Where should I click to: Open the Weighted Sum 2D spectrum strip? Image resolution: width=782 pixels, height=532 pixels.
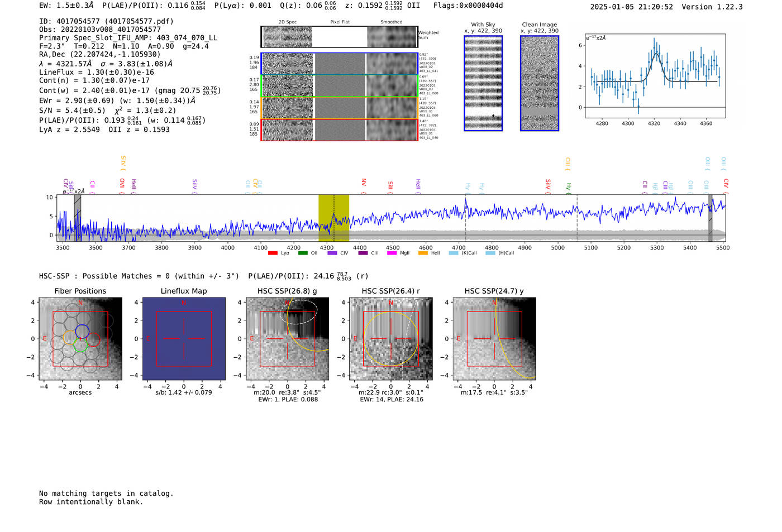pos(339,37)
